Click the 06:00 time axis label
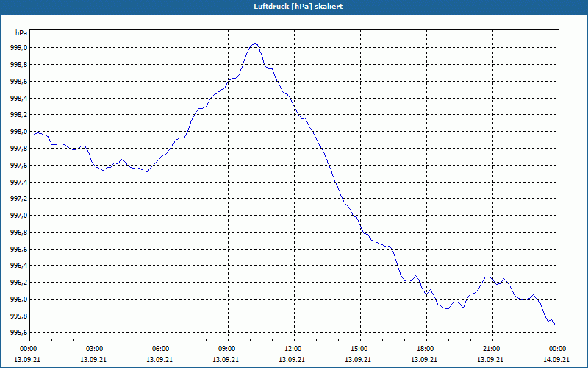This screenshot has width=588, height=368. (162, 349)
